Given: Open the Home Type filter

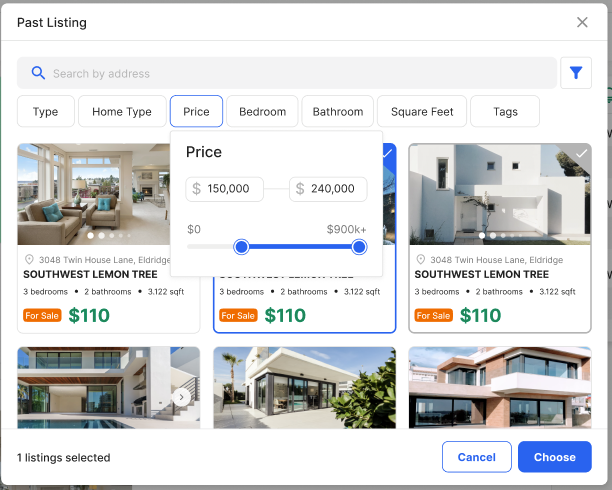Looking at the screenshot, I should point(122,111).
